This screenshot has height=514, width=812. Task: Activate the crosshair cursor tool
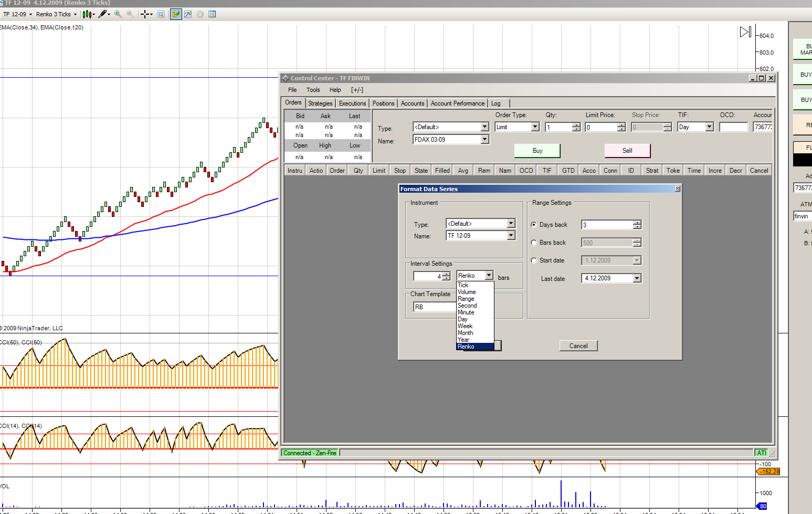pyautogui.click(x=145, y=14)
